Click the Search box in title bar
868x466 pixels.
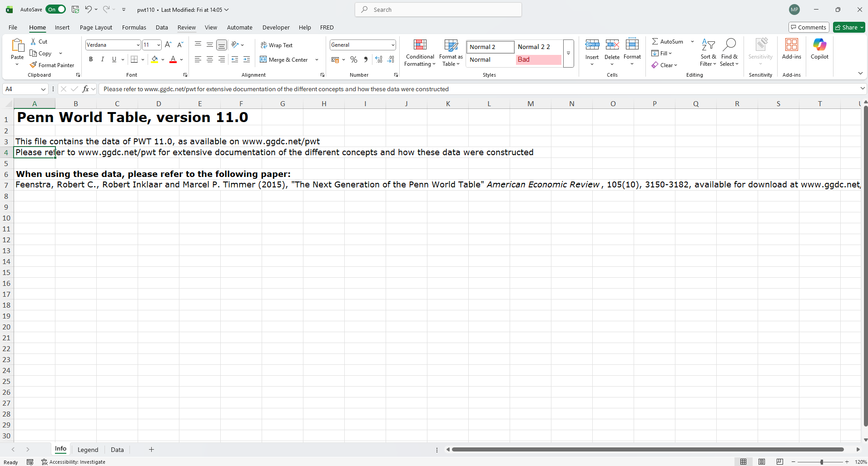coord(438,10)
